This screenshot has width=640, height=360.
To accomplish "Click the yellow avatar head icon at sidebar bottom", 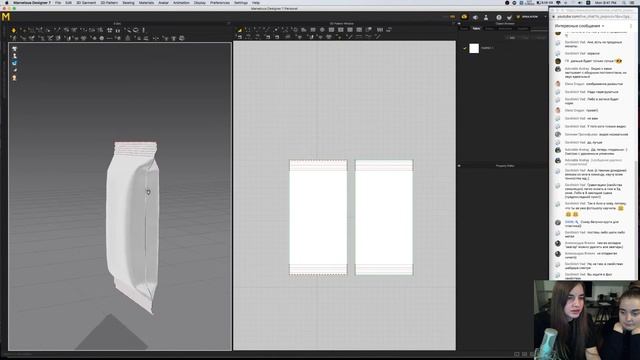I will coord(15,78).
